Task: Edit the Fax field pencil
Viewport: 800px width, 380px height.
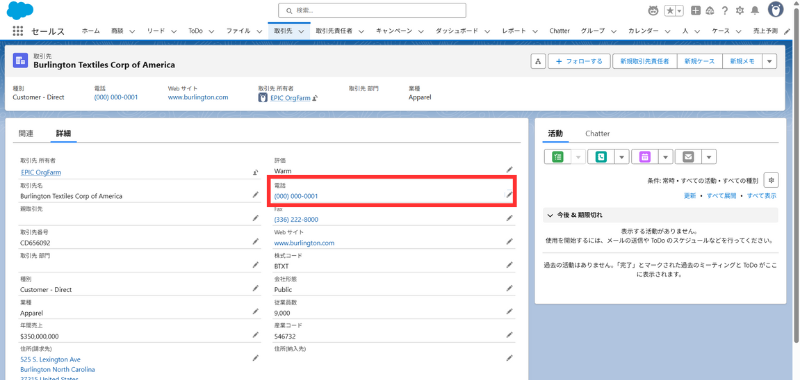Action: tap(509, 218)
